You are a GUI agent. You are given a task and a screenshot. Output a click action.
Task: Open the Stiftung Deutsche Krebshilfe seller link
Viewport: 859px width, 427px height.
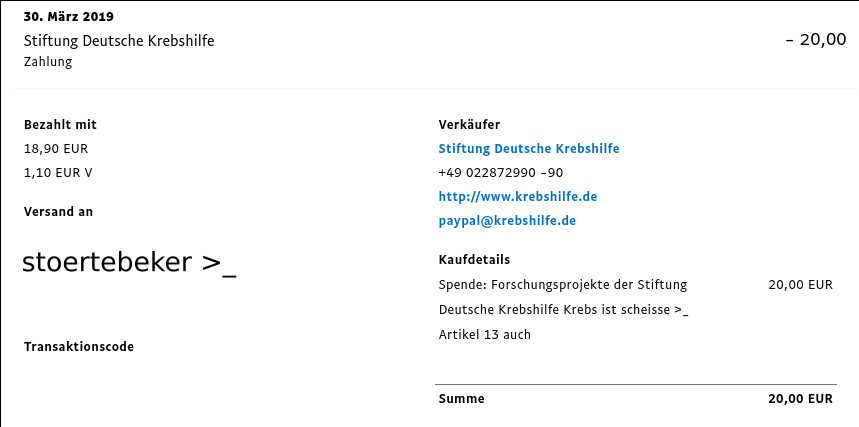click(529, 149)
